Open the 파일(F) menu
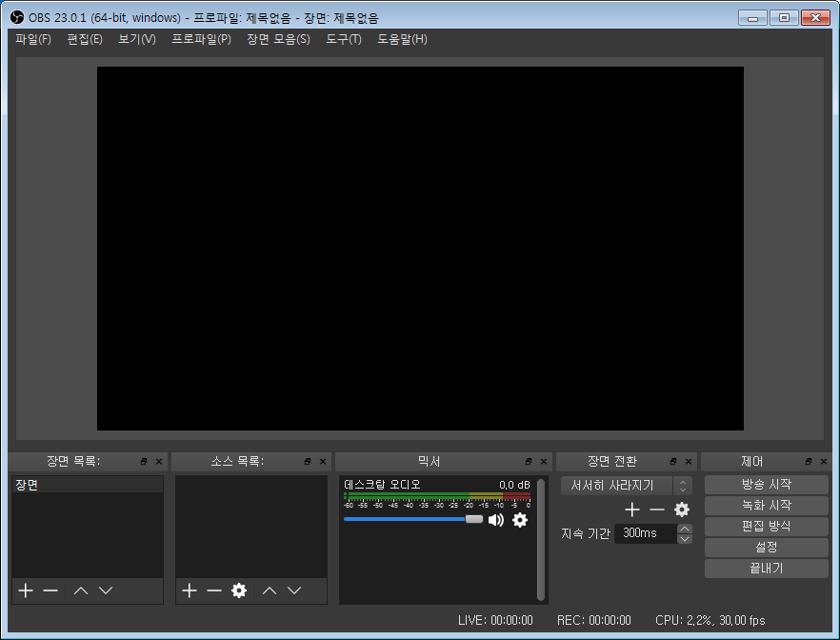The height and width of the screenshot is (640, 840). 33,39
